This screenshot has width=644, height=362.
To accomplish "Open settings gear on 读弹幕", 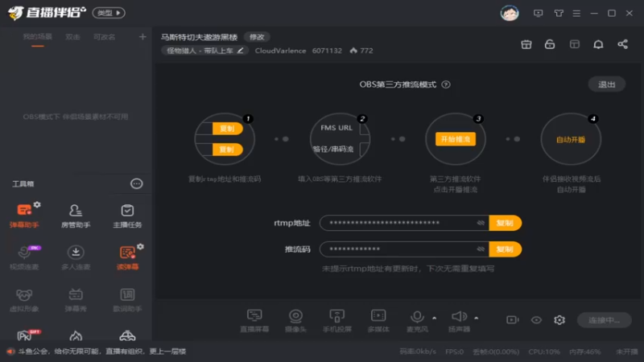I will pos(140,247).
